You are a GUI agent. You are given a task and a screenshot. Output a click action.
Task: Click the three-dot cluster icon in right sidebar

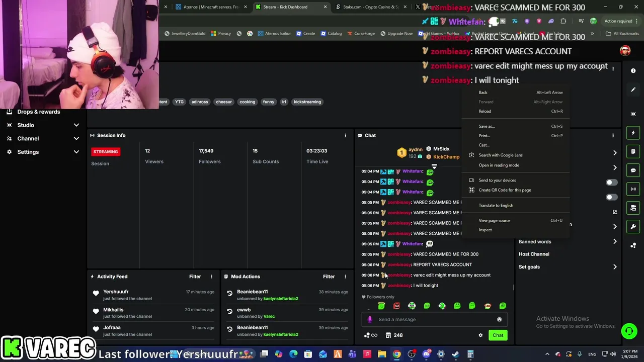coord(633,245)
